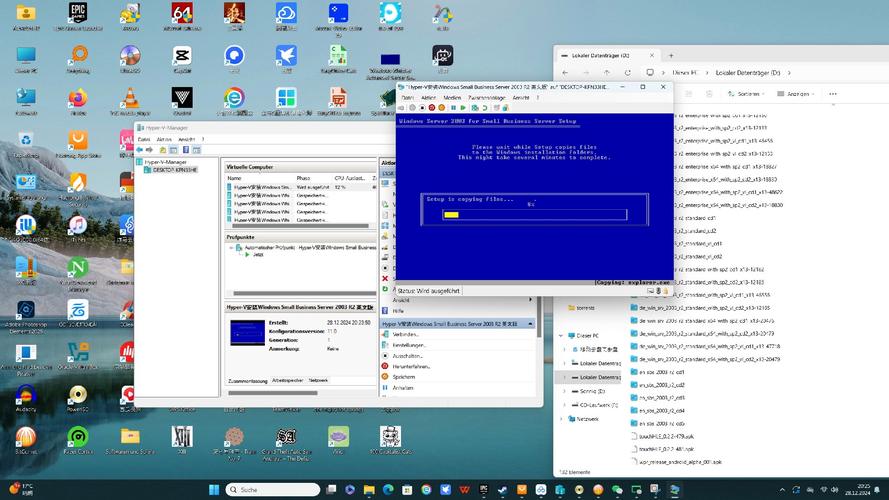The width and height of the screenshot is (889, 500).
Task: Click the virtual machine preview thumbnail
Action: pyautogui.click(x=247, y=333)
